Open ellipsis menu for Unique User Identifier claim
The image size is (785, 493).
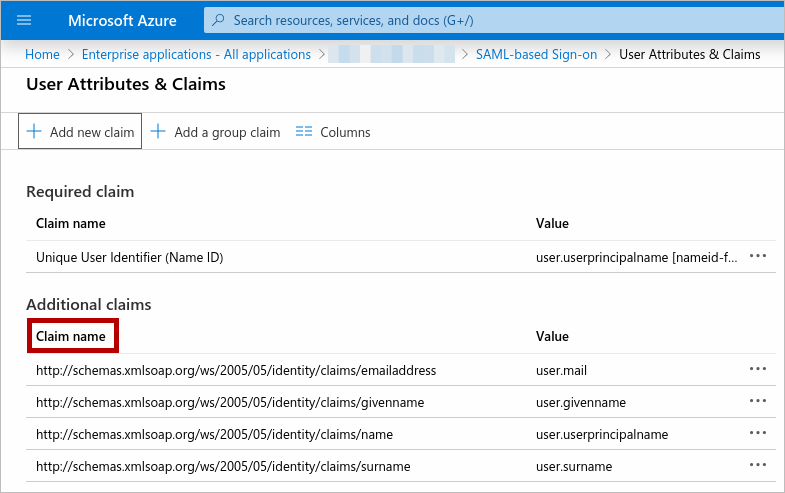coord(758,257)
